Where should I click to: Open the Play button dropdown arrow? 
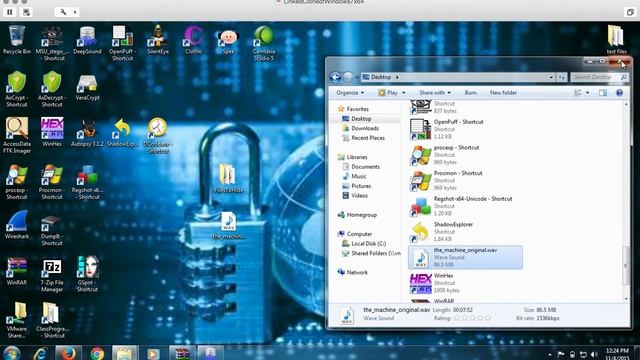click(x=404, y=93)
